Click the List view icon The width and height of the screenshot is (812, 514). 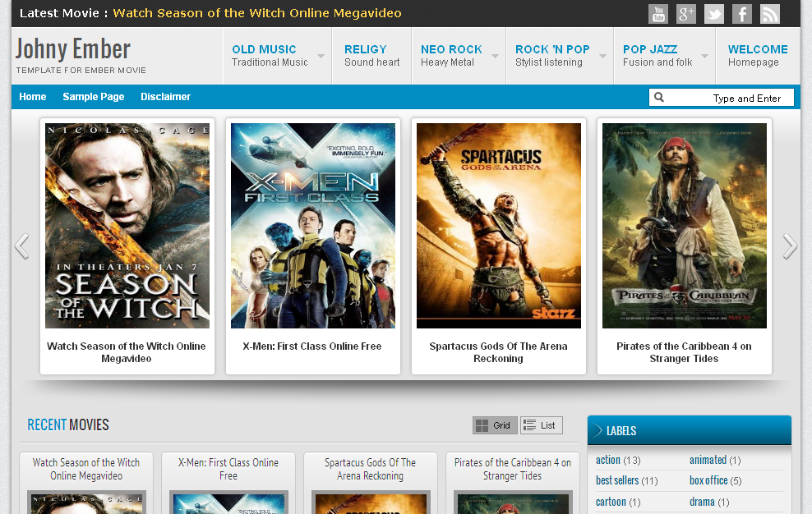click(x=529, y=425)
